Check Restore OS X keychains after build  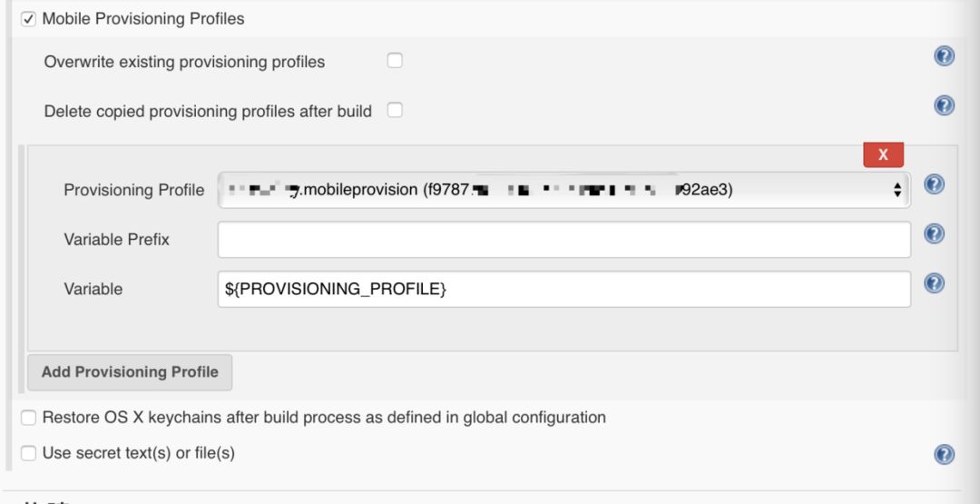point(29,418)
